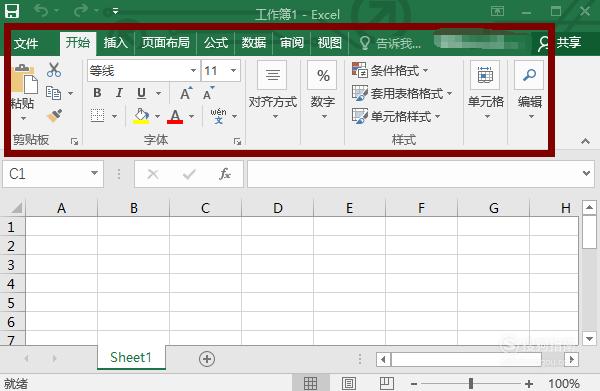Screen dimensions: 600x391
Task: Open Fill Color dropdown arrow
Action: click(x=157, y=116)
